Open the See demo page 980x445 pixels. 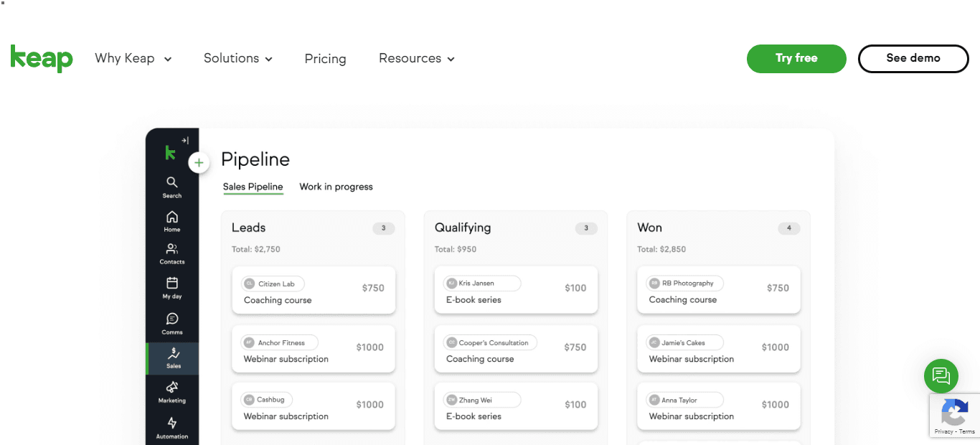tap(913, 58)
